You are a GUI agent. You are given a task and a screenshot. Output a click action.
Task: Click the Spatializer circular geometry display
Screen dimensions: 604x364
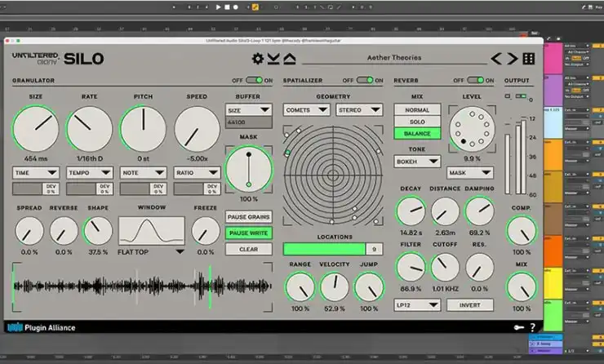333,175
